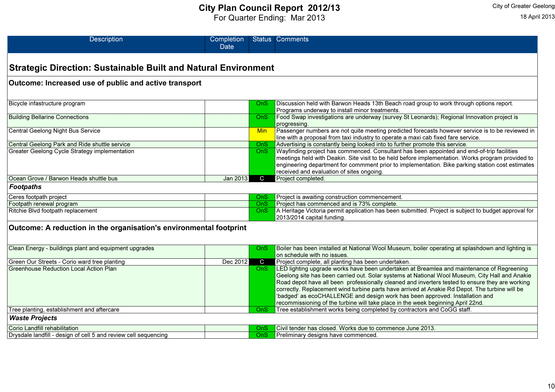Click the 'Waste Projects' subheading
Screen dimensions: 555x392
33,318
